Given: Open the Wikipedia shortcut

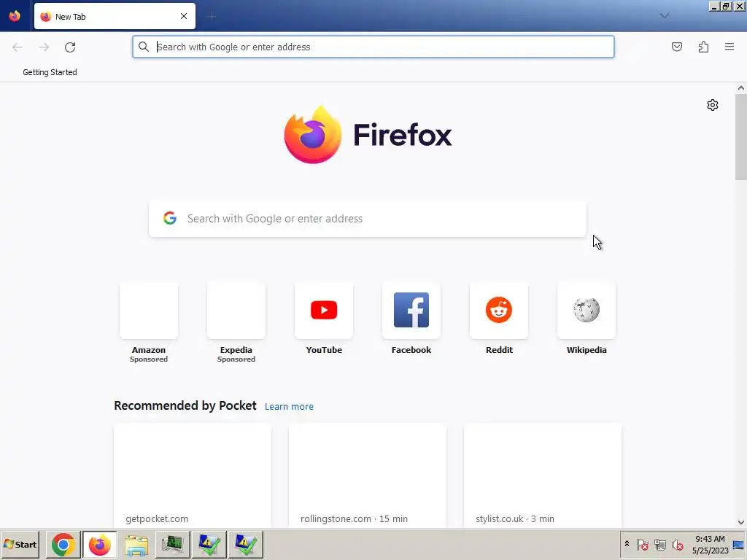Looking at the screenshot, I should pyautogui.click(x=587, y=319).
